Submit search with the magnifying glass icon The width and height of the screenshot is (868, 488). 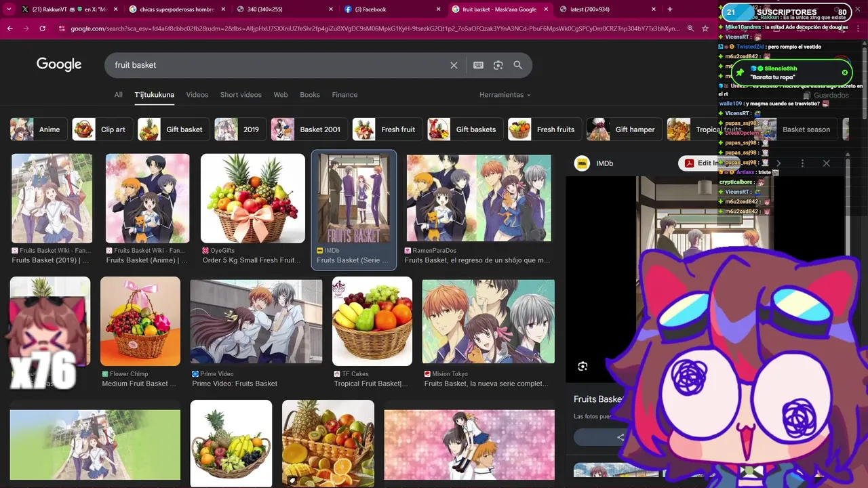click(x=518, y=65)
